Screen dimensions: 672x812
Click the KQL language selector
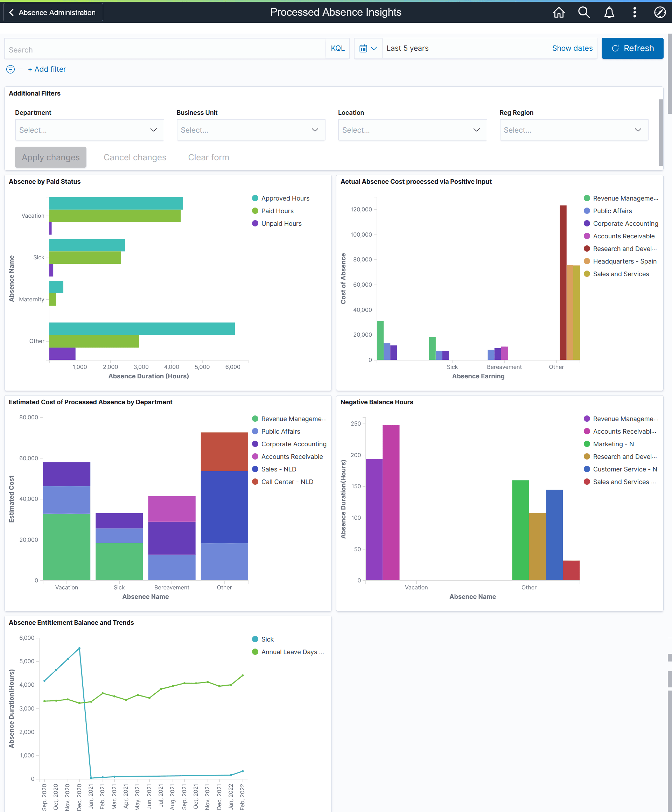tap(337, 48)
